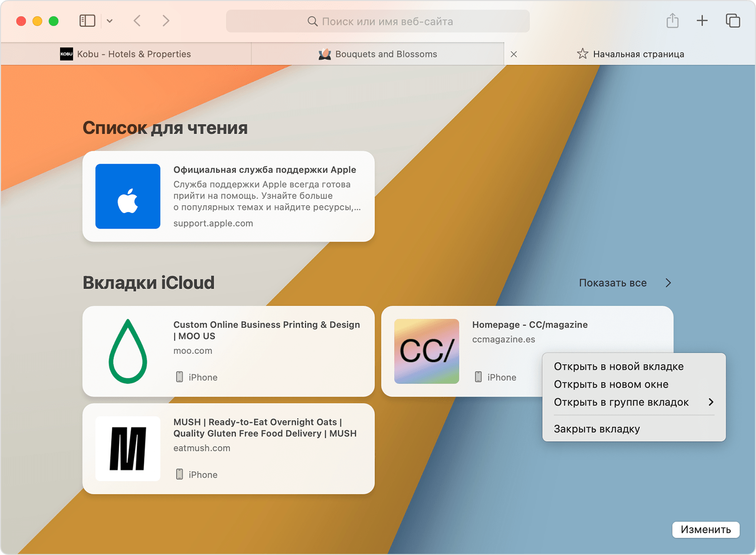The width and height of the screenshot is (756, 555).
Task: Expand the tab group submenu arrow
Action: pyautogui.click(x=711, y=402)
